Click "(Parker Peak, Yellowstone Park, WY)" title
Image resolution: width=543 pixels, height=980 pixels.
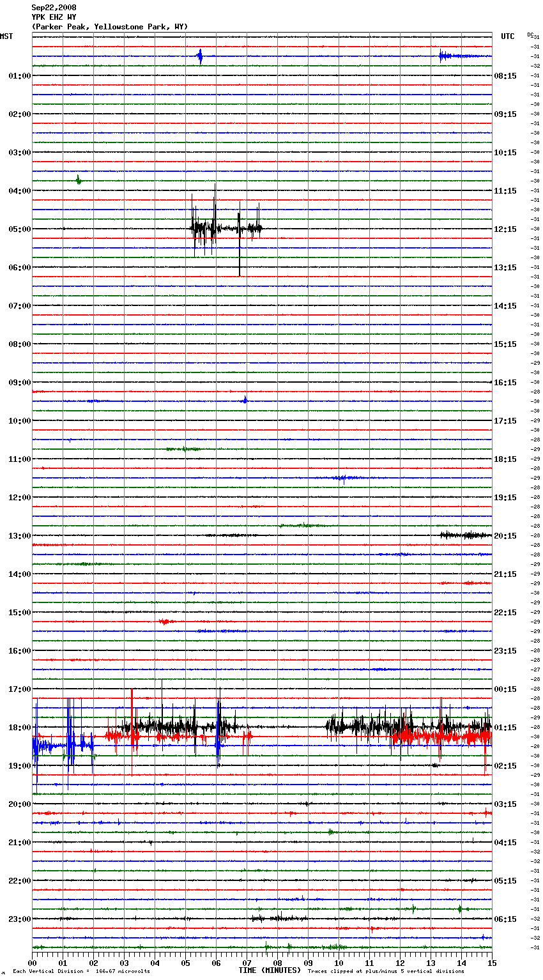110,27
